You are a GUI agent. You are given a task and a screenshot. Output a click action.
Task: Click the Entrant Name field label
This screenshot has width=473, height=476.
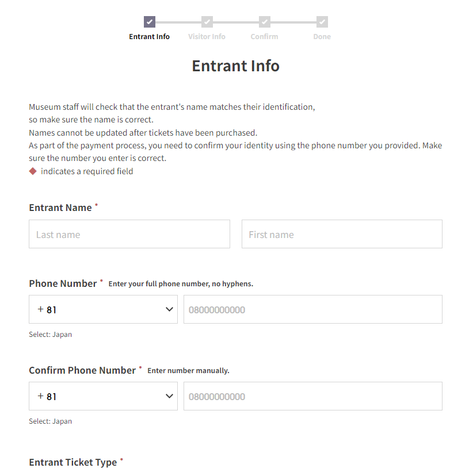coord(60,208)
